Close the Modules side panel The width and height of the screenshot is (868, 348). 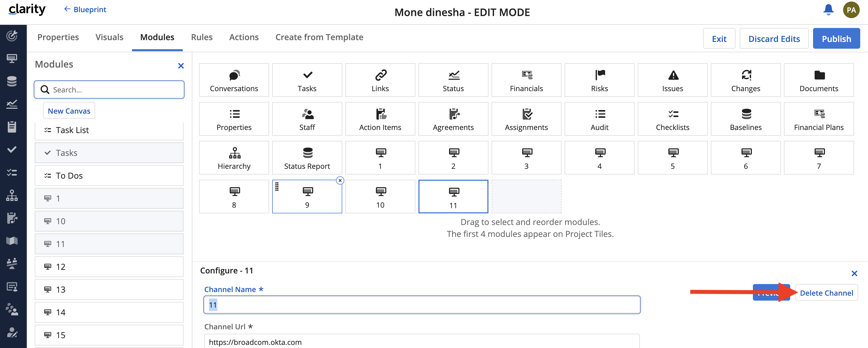click(x=181, y=66)
